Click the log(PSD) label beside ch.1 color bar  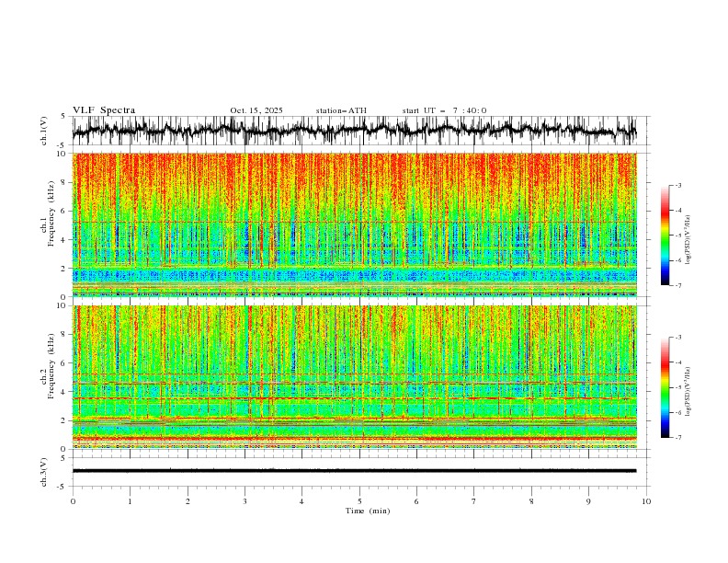[x=688, y=240]
